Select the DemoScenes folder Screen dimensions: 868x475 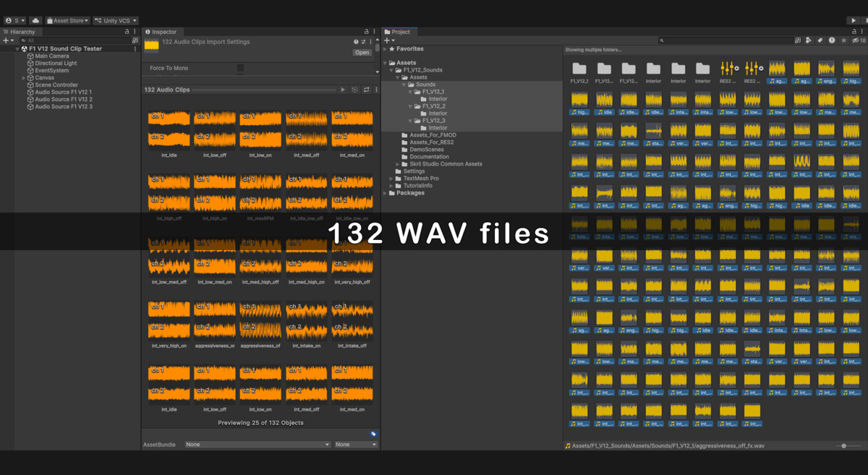click(x=427, y=150)
